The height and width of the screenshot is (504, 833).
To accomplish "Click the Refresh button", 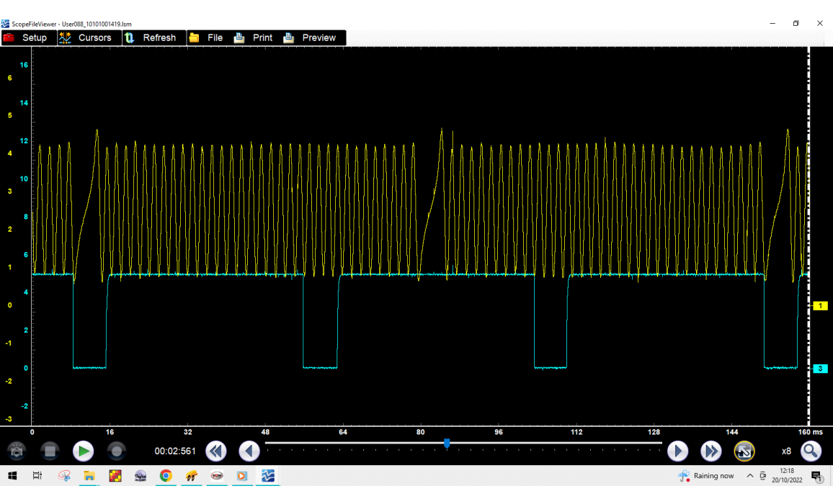I will click(151, 37).
